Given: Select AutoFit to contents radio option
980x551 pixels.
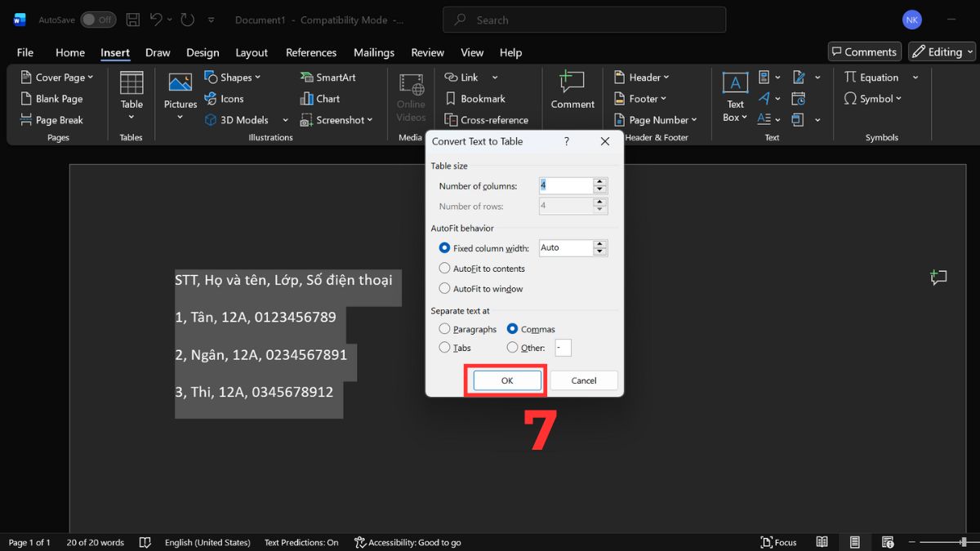Looking at the screenshot, I should [x=445, y=269].
